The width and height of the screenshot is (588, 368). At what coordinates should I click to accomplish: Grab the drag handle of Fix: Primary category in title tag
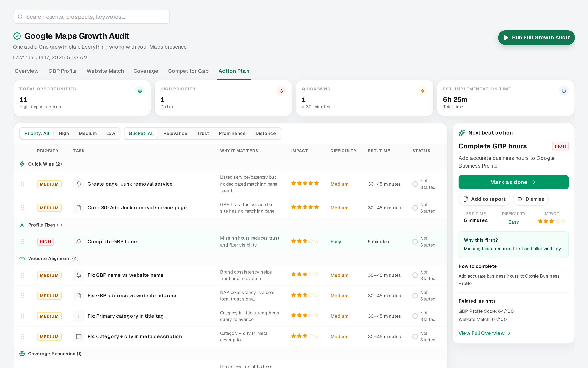point(22,316)
